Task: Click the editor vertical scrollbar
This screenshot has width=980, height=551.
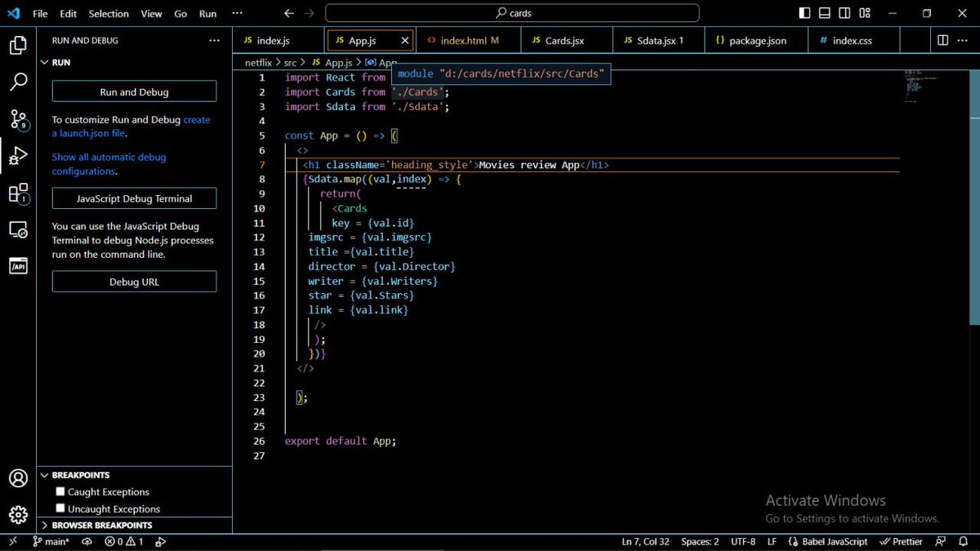Action: pyautogui.click(x=974, y=198)
